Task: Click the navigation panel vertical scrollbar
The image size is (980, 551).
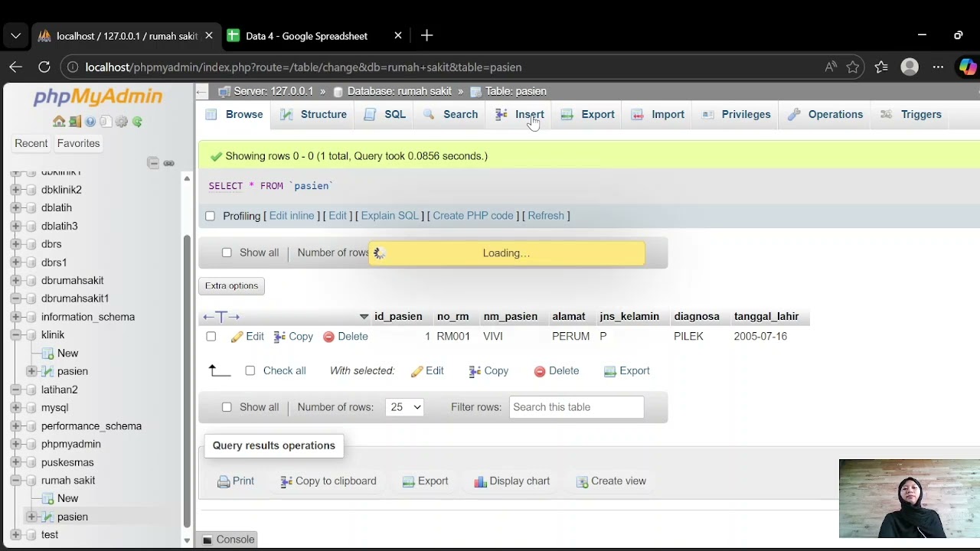Action: point(187,380)
